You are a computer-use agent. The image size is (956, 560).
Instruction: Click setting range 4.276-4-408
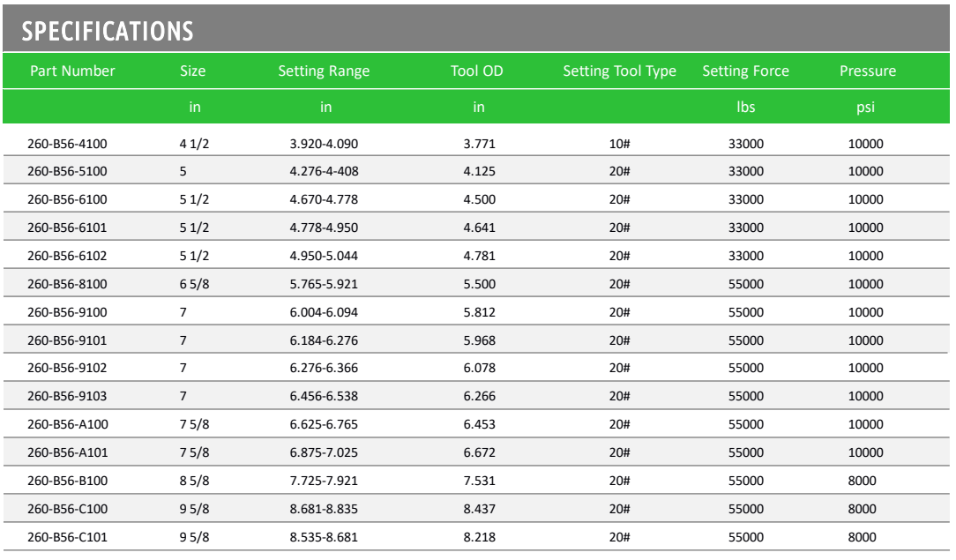(x=324, y=171)
